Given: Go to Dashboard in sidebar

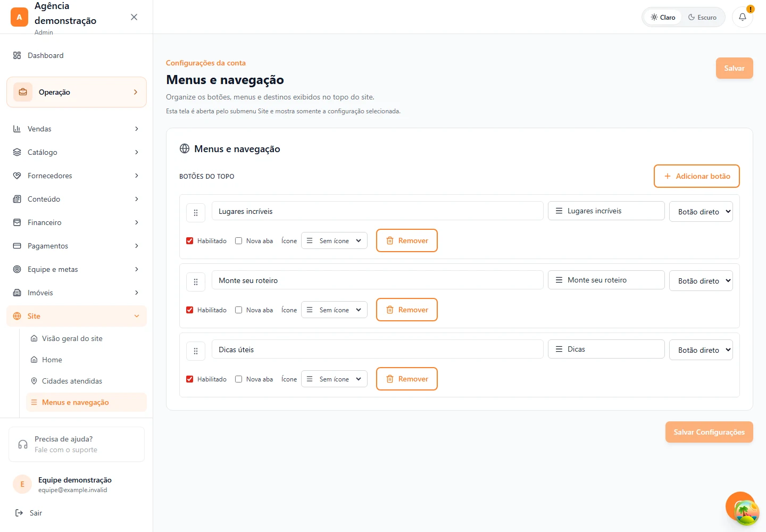Looking at the screenshot, I should 77,55.
